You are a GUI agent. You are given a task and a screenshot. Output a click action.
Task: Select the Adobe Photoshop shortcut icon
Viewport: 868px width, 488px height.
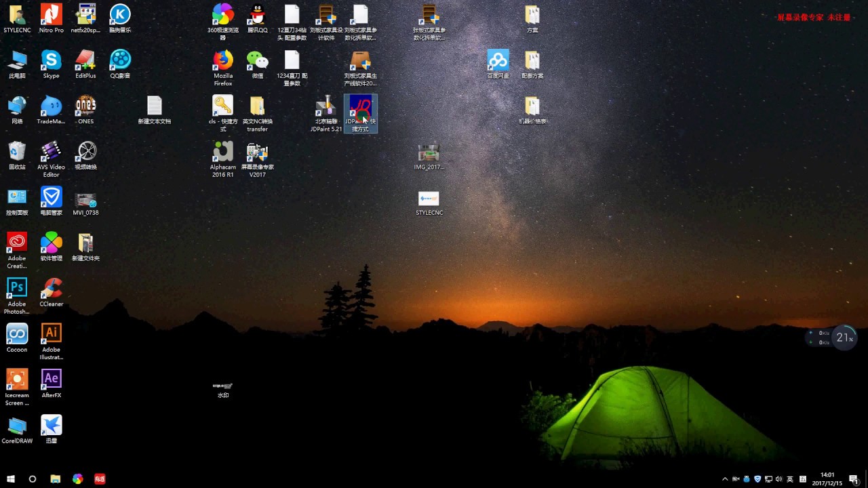click(x=17, y=288)
